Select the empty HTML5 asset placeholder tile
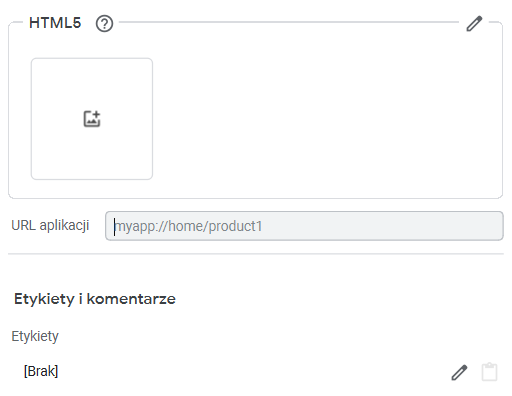Viewport: 512px width, 396px height. 92,119
